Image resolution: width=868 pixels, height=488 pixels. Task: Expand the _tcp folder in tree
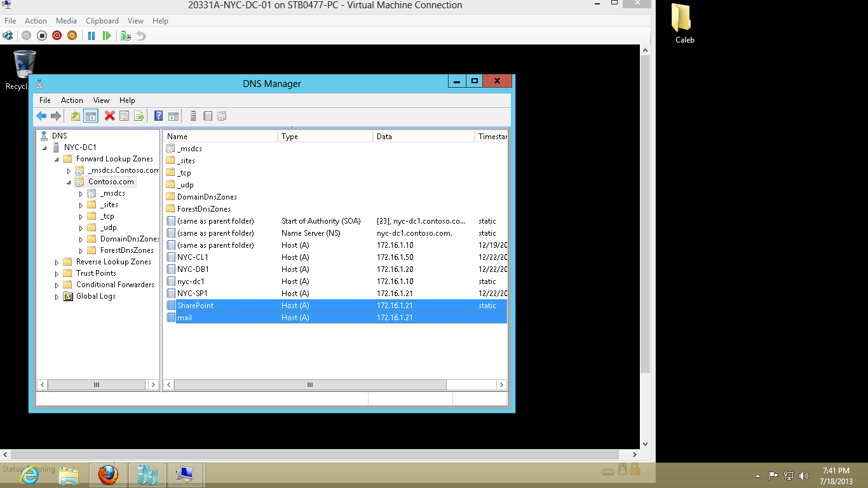[x=81, y=216]
